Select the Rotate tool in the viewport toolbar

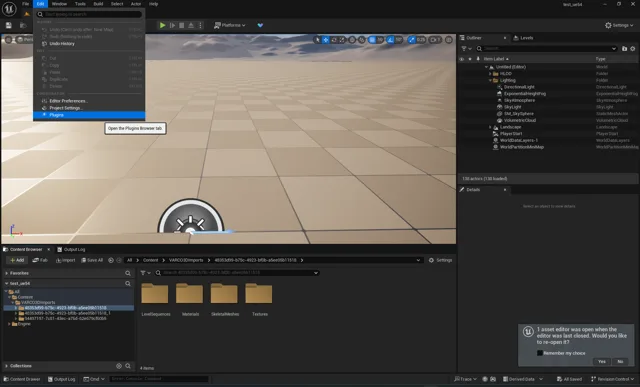[334, 40]
